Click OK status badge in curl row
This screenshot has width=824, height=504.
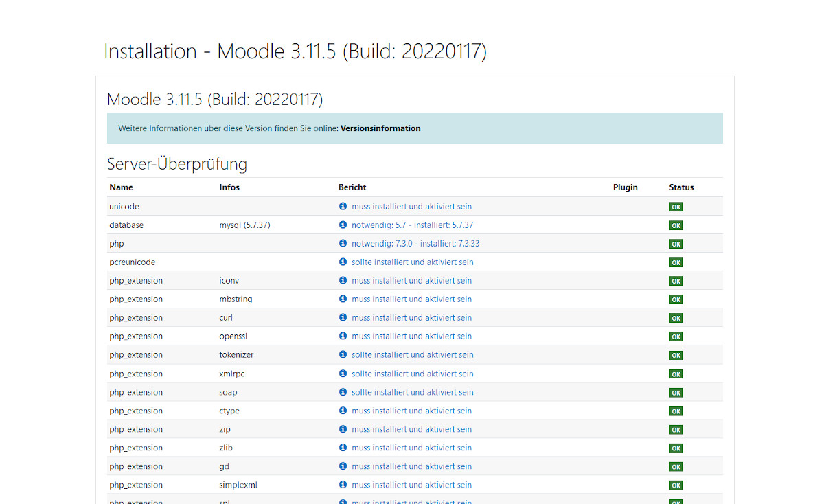[676, 318]
